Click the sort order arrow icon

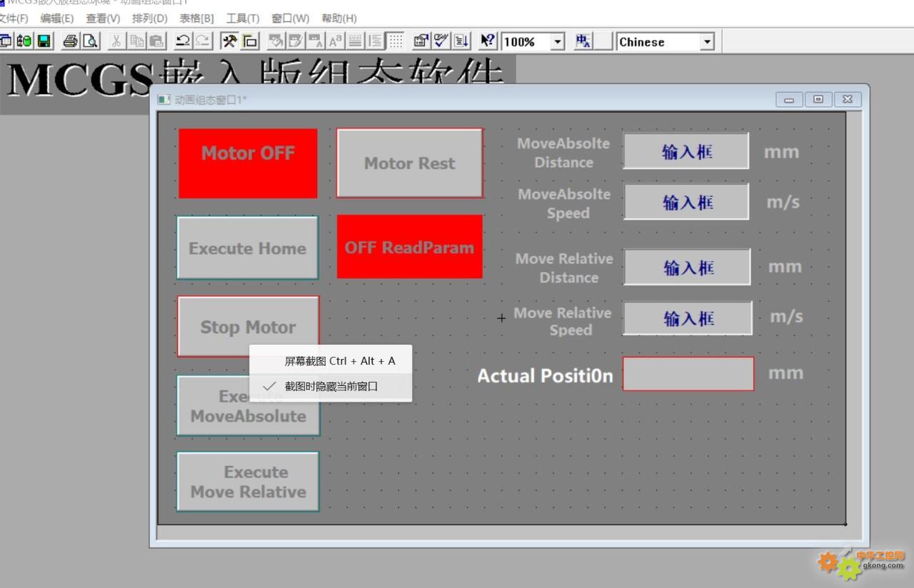461,41
